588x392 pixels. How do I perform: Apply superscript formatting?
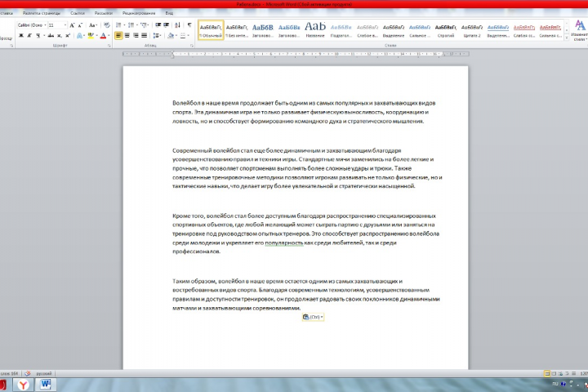pyautogui.click(x=68, y=36)
